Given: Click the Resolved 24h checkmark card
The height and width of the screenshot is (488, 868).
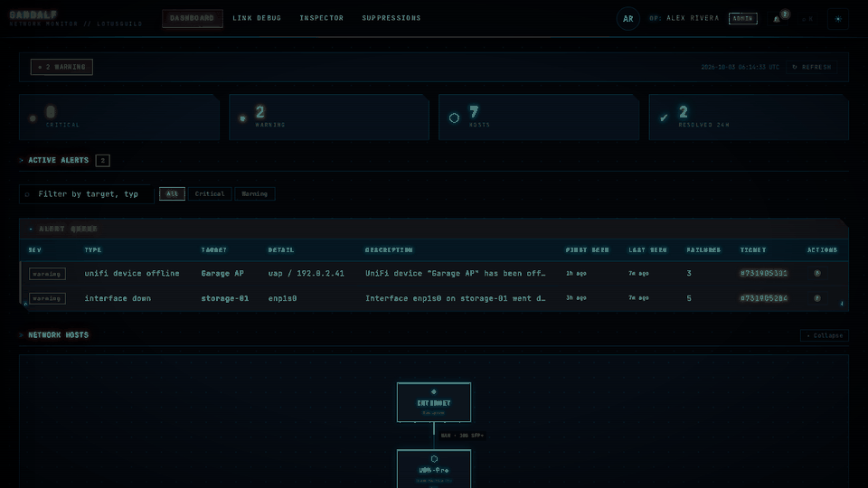Looking at the screenshot, I should (x=749, y=117).
